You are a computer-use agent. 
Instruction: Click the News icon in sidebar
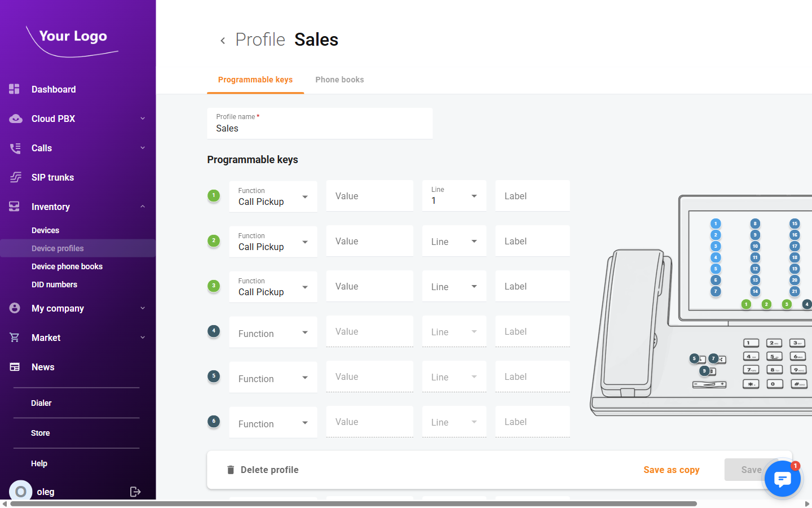point(15,367)
